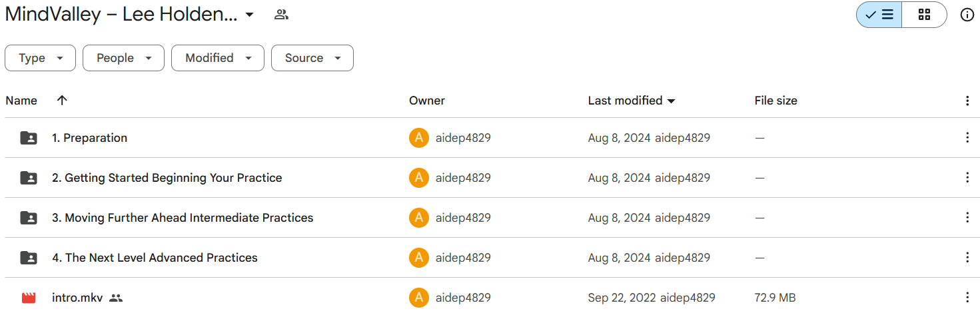Open more actions for 3. Moving Further Ahead
This screenshot has height=313, width=980.
pos(967,218)
